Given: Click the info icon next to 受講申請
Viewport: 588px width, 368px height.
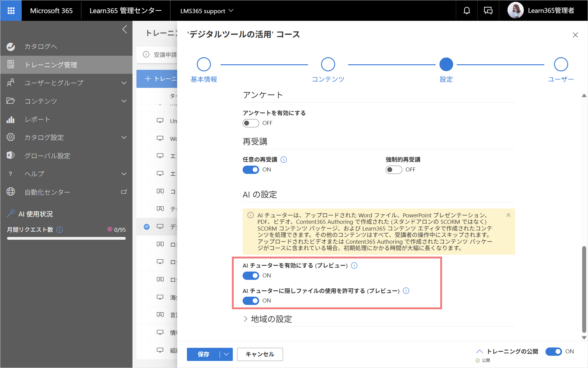Looking at the screenshot, I should tap(146, 54).
